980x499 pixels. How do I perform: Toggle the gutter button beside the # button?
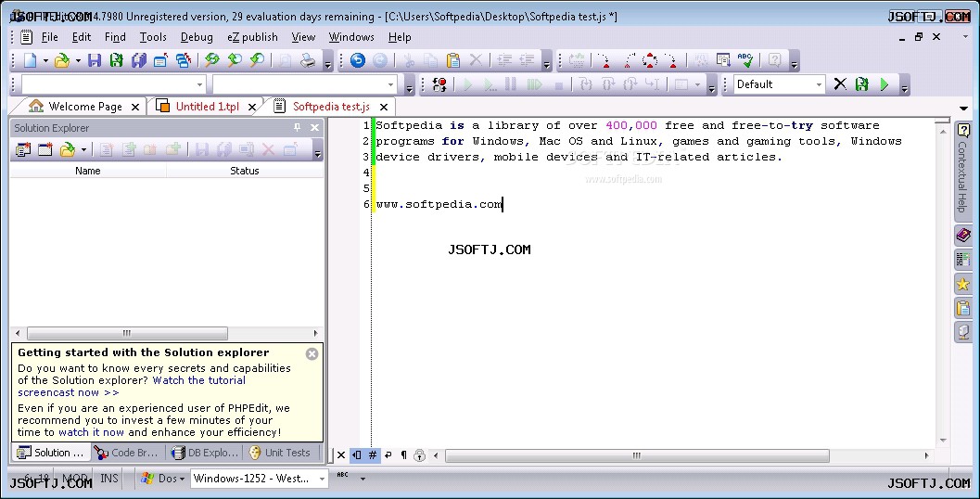pyautogui.click(x=357, y=455)
